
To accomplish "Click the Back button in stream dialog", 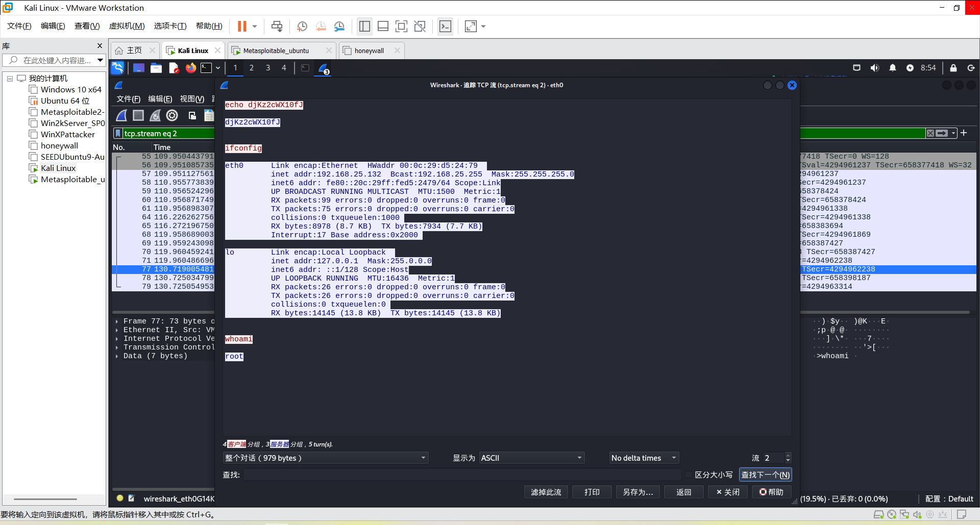I will 684,492.
